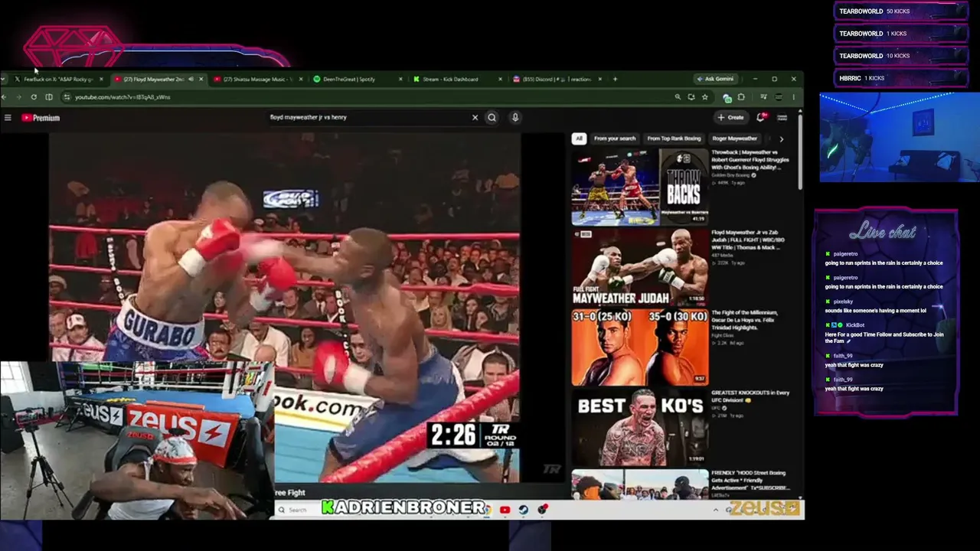This screenshot has width=980, height=551.
Task: Run search with the magnifier button
Action: (492, 118)
